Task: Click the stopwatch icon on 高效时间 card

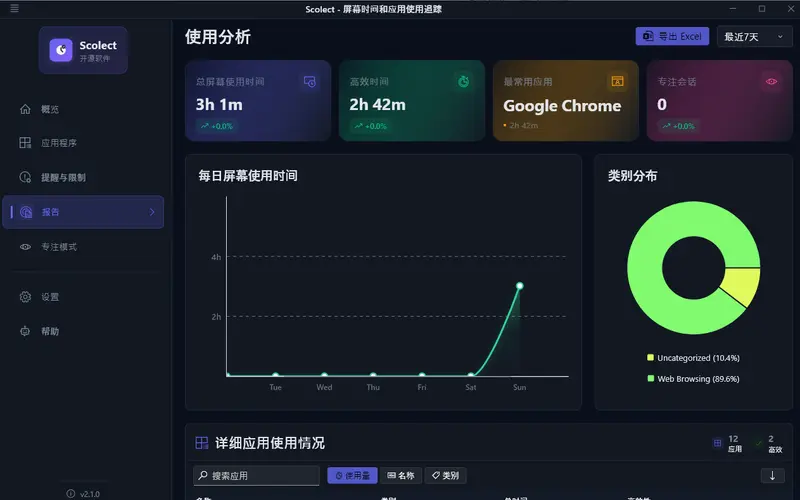Action: (463, 82)
